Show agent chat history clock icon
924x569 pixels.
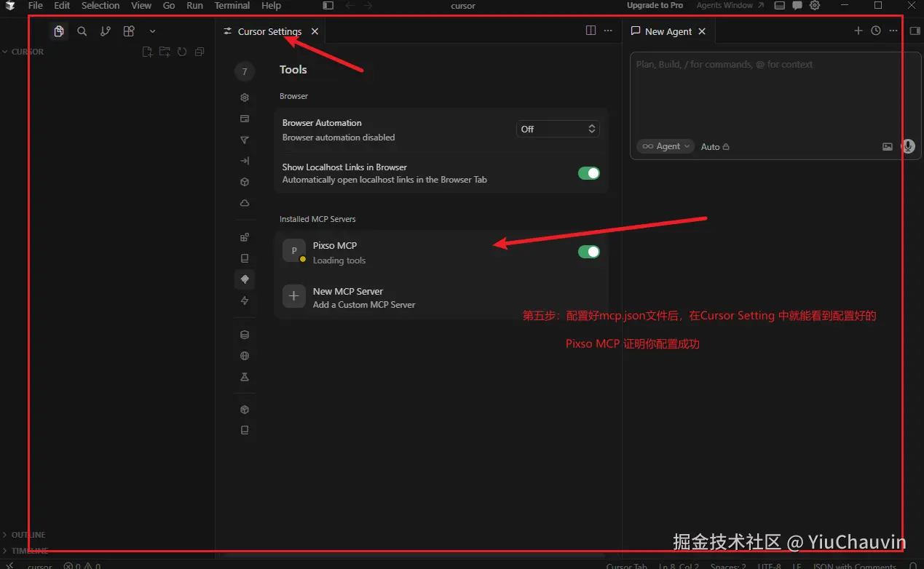[876, 31]
